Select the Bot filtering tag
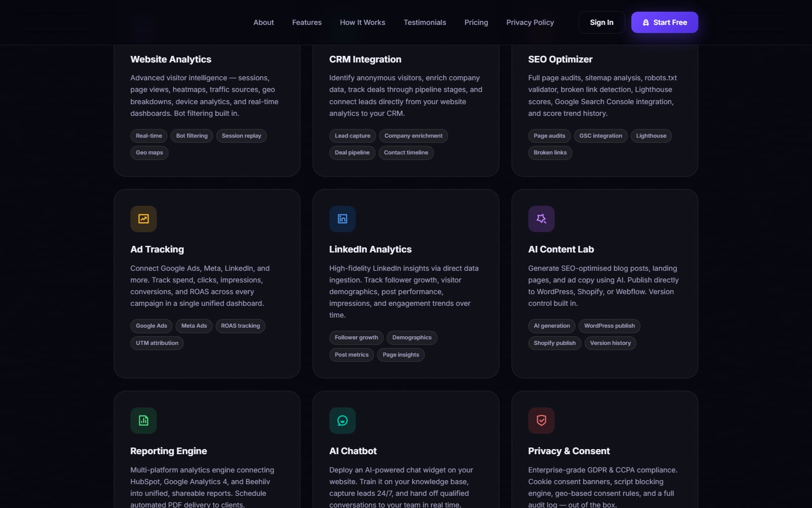Image resolution: width=812 pixels, height=508 pixels. (192, 136)
